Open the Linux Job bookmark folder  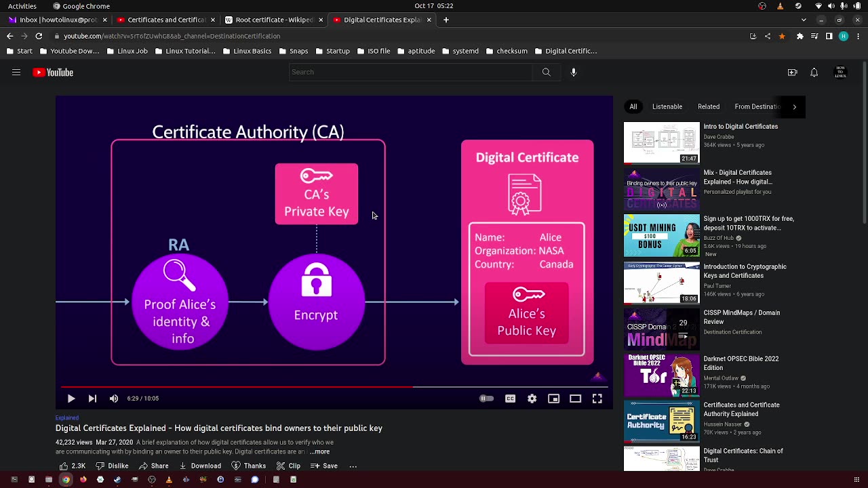(x=127, y=51)
